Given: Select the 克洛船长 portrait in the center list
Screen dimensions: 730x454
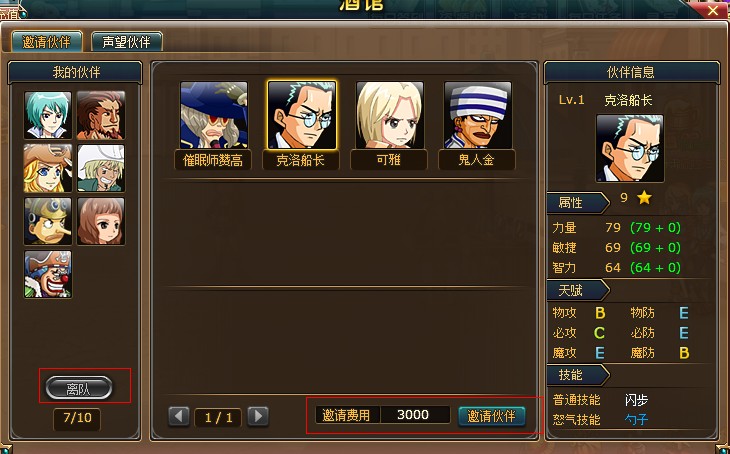Looking at the screenshot, I should click(302, 115).
